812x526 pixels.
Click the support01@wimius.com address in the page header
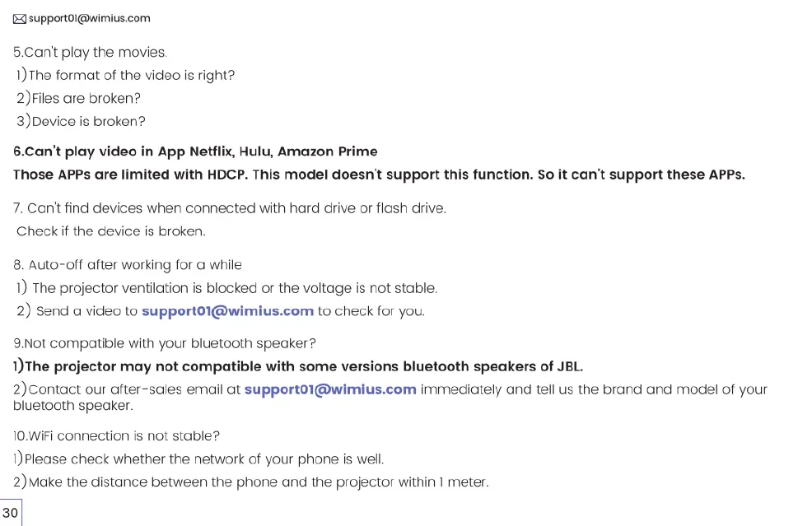click(x=90, y=18)
